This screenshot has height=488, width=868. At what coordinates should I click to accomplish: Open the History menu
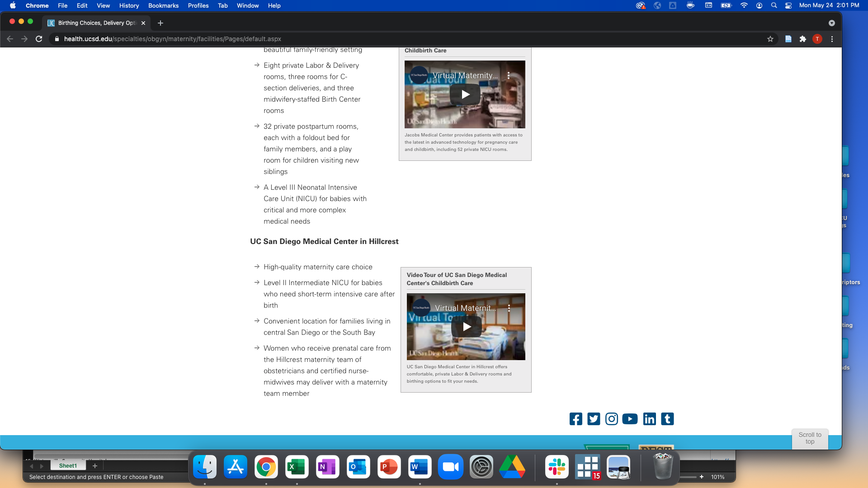(129, 5)
